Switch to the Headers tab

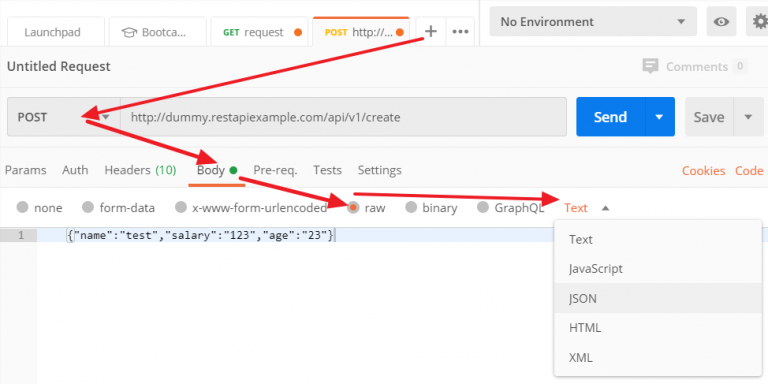click(x=140, y=170)
